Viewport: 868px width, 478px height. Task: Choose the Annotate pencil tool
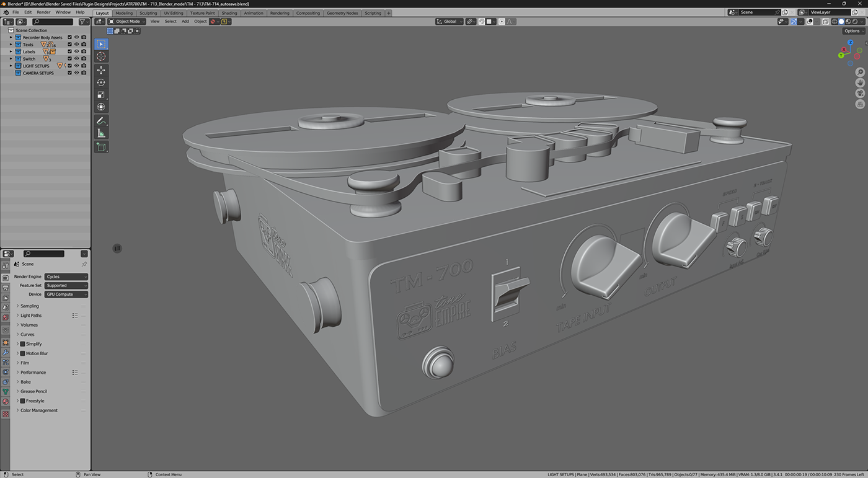pos(101,120)
